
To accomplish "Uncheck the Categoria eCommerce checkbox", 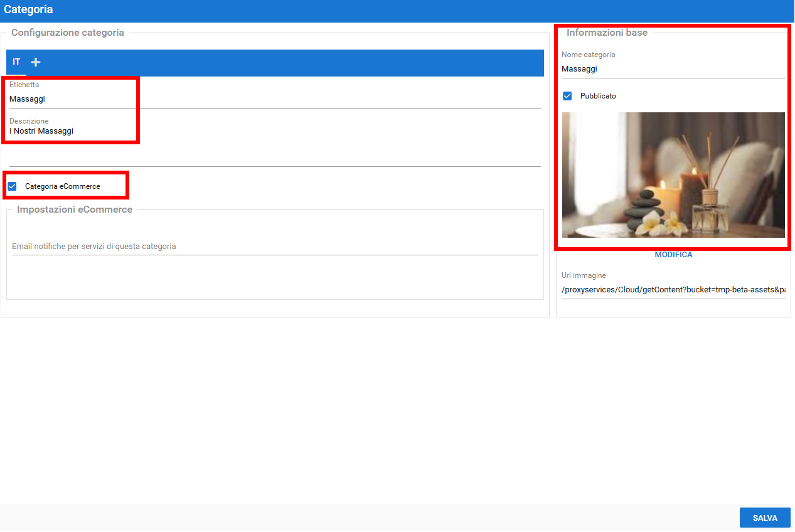I will click(12, 186).
